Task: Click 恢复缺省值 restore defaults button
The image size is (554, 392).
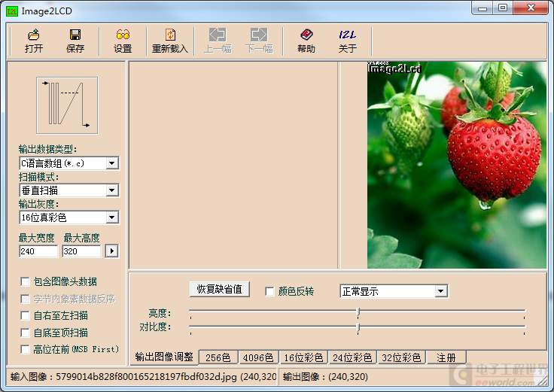Action: (x=219, y=289)
